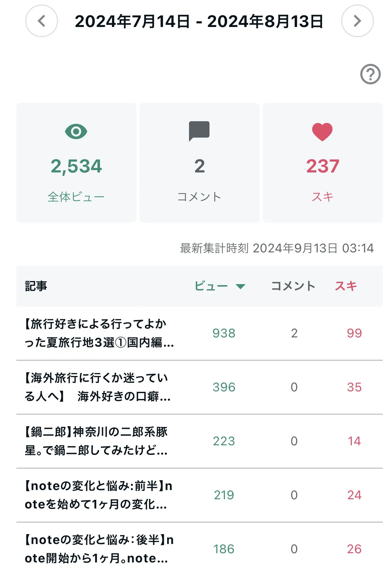Sort table by ビュー column header
Viewport: 392px width, 572px height.
click(211, 286)
